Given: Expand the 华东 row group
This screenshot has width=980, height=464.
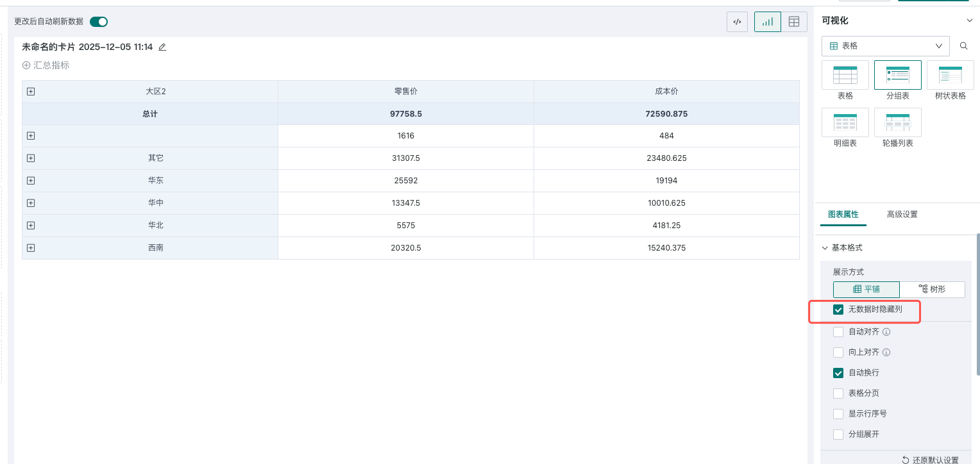Looking at the screenshot, I should point(31,181).
